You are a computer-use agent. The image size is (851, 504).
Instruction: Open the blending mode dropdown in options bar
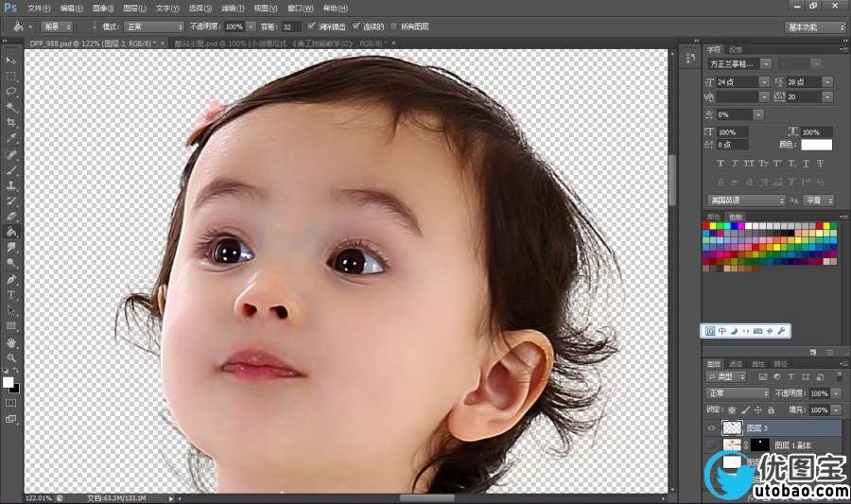click(154, 26)
